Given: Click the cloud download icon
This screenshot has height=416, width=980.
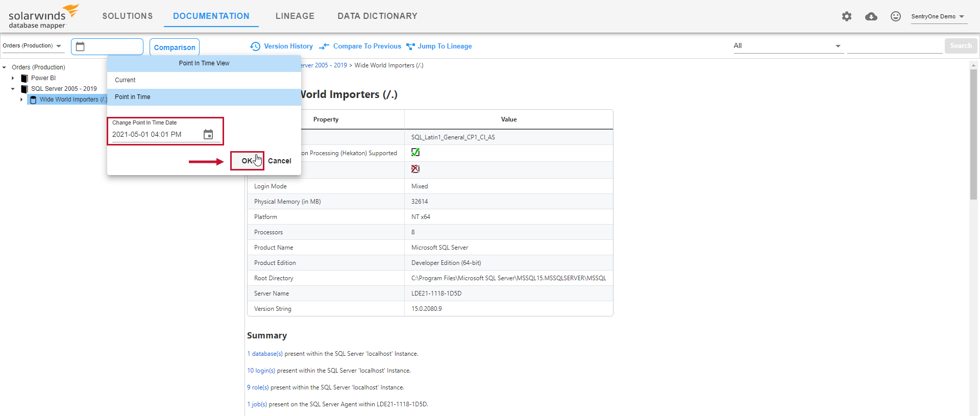Looking at the screenshot, I should click(x=871, y=16).
